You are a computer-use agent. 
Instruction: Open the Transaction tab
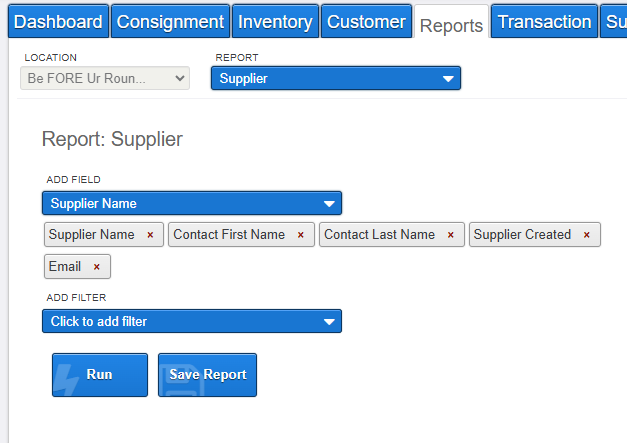coord(544,21)
